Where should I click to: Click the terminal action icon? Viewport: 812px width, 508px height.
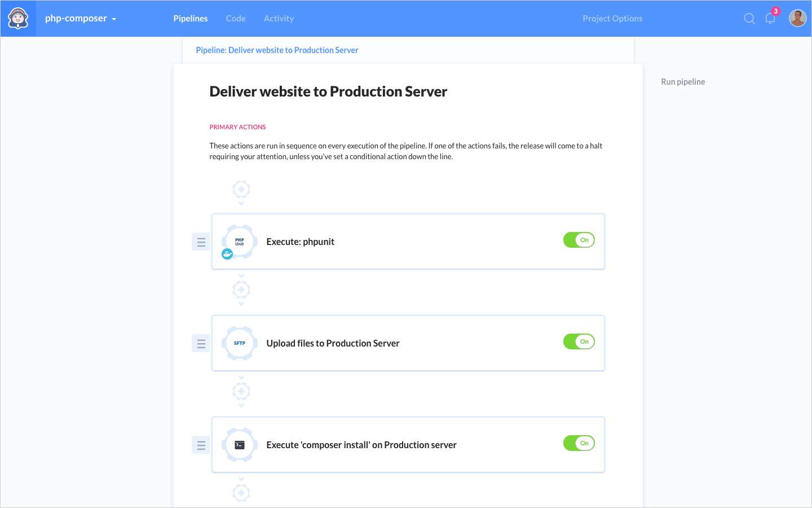(240, 445)
